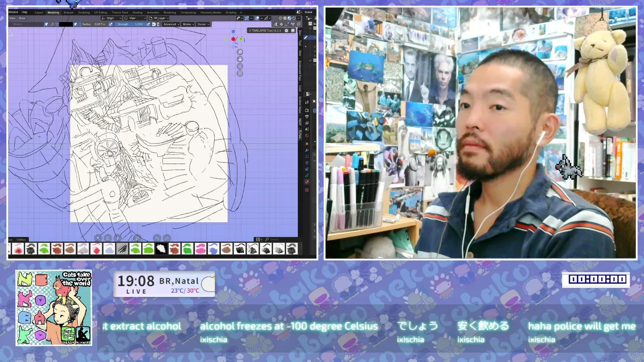The image size is (644, 362).
Task: Switch to the UV Editing workspace tab
Action: tap(101, 13)
